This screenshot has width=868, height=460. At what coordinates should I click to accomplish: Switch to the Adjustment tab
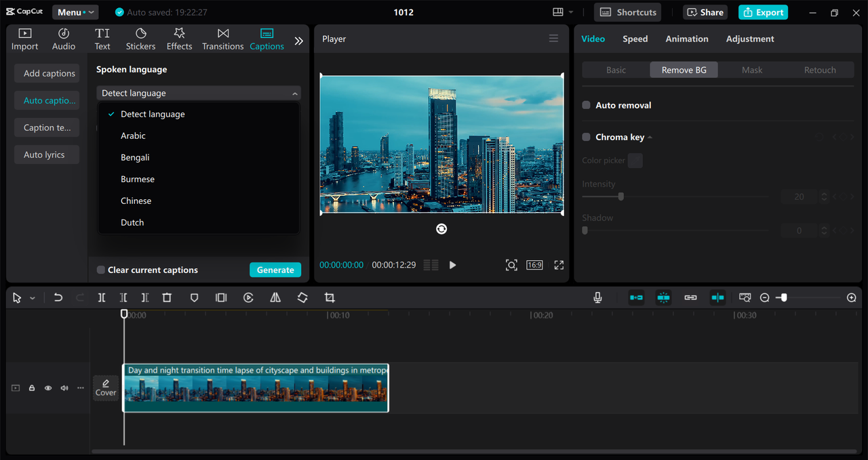750,39
